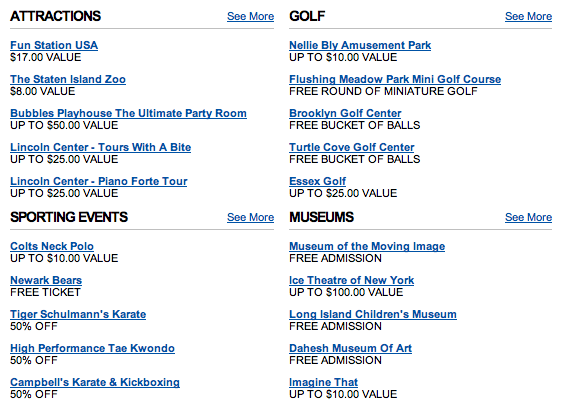The image size is (564, 414).
Task: Select Long Island Children's Museum link
Action: point(373,314)
